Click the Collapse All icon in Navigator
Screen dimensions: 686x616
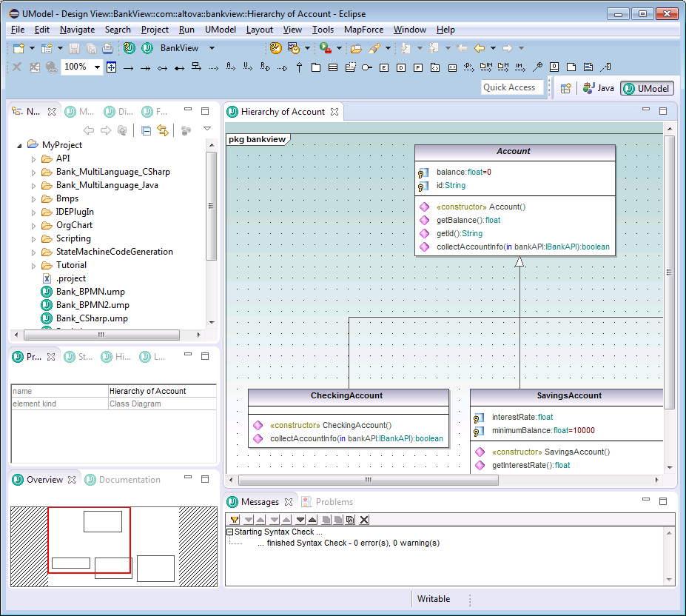[x=146, y=131]
